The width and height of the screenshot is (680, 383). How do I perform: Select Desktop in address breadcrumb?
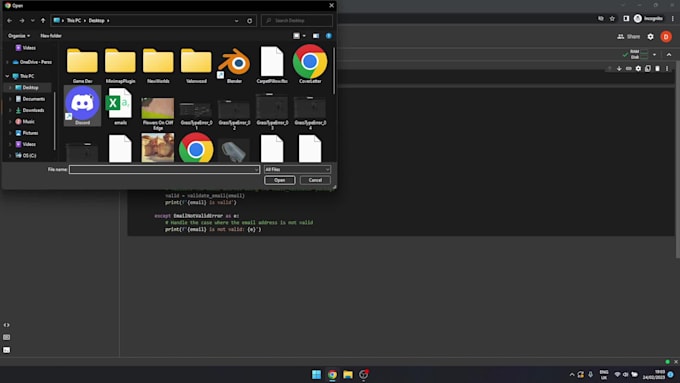96,20
